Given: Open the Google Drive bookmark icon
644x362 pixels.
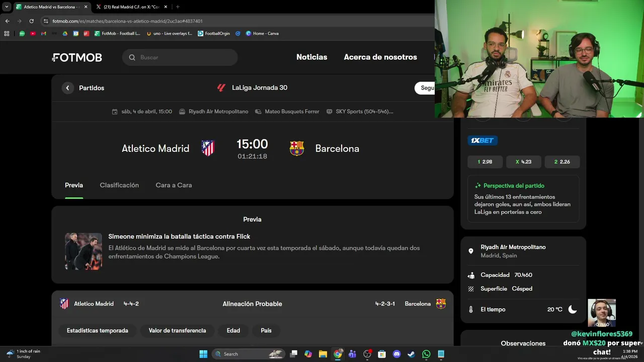Looking at the screenshot, I should tap(65, 34).
